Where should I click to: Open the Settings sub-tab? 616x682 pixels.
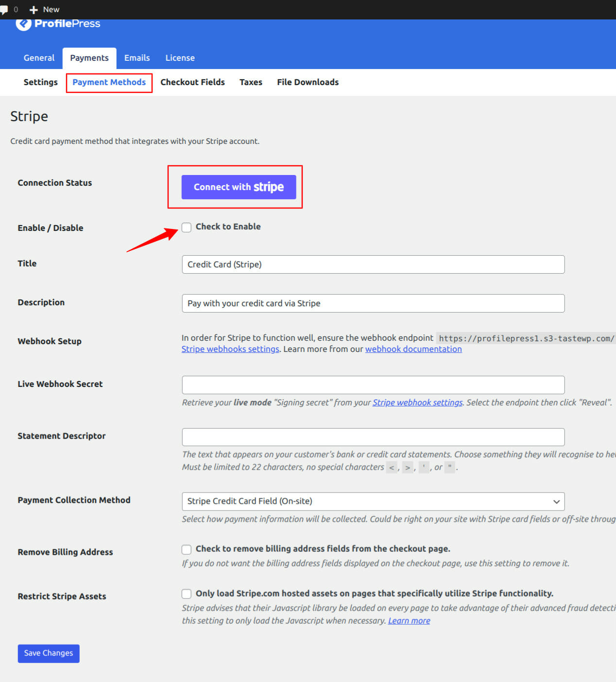pyautogui.click(x=41, y=82)
